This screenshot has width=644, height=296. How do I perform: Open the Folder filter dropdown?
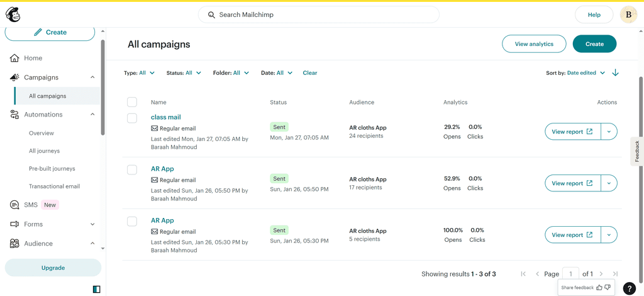pos(231,73)
